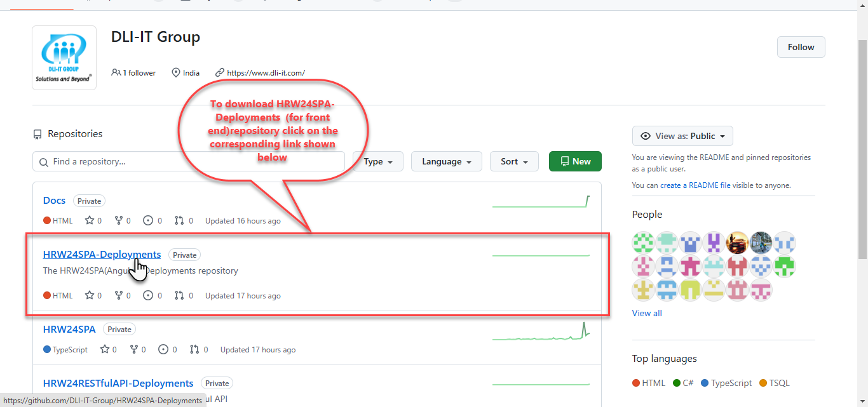Image resolution: width=868 pixels, height=407 pixels.
Task: Click the Repositories book icon
Action: (x=37, y=133)
